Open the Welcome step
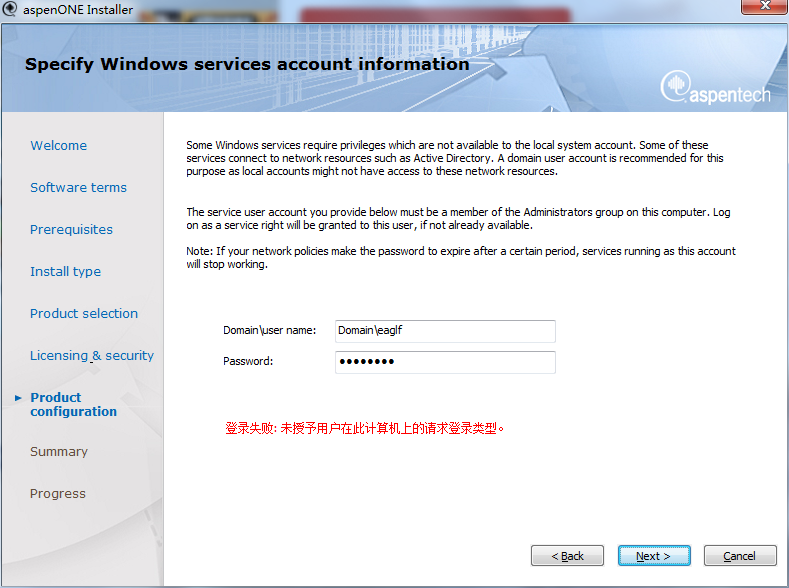Screen dimensions: 789x588 point(58,145)
